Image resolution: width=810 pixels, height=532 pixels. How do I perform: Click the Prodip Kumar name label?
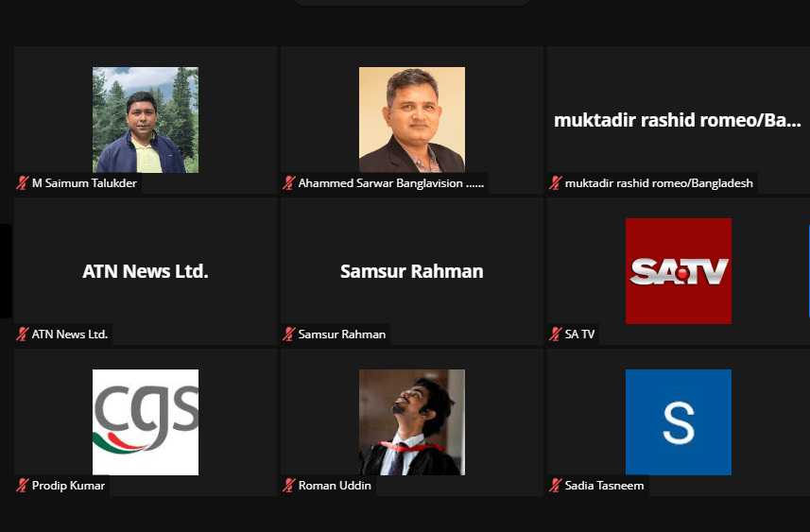point(68,486)
